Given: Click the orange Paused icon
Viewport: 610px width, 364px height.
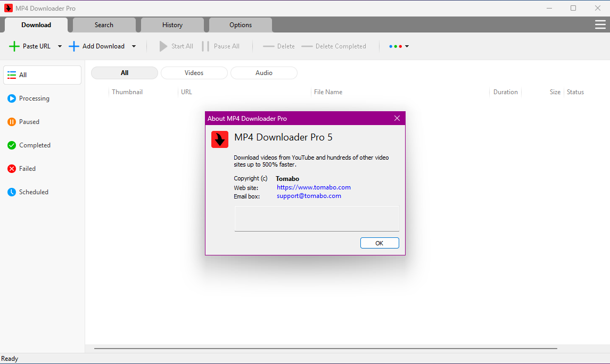Looking at the screenshot, I should pos(12,122).
